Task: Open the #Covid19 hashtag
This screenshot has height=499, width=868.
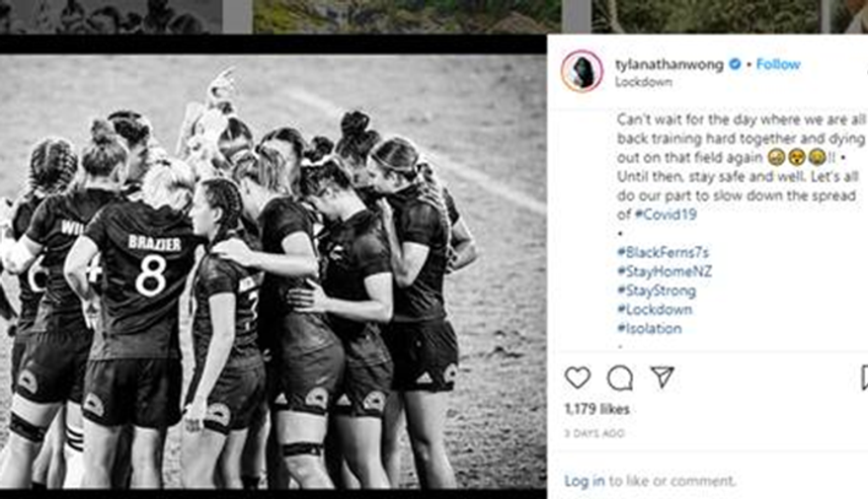Action: 665,214
